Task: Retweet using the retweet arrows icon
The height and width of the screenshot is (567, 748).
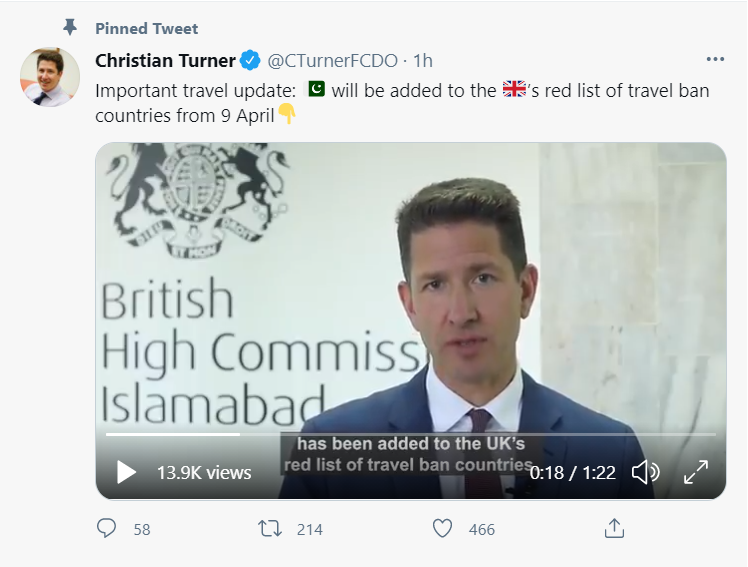Action: [270, 528]
